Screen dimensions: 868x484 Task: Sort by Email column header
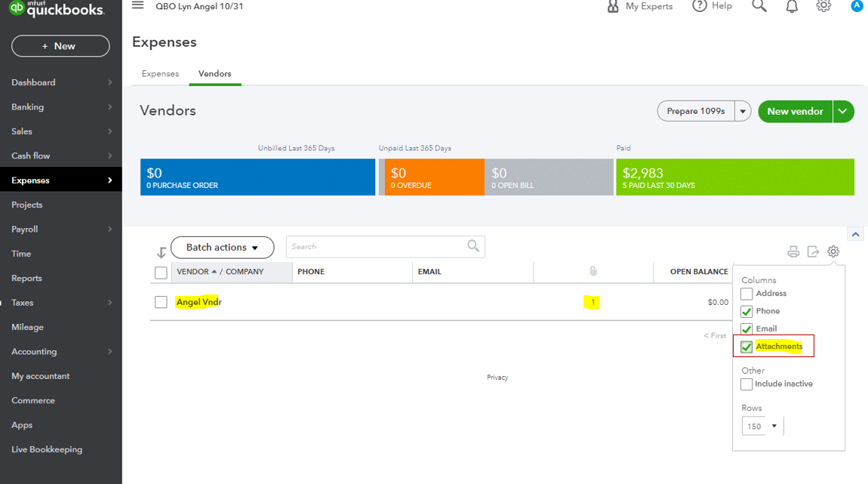(x=429, y=272)
